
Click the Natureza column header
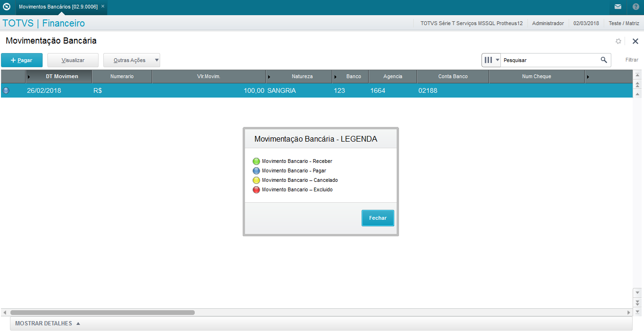[x=299, y=76]
